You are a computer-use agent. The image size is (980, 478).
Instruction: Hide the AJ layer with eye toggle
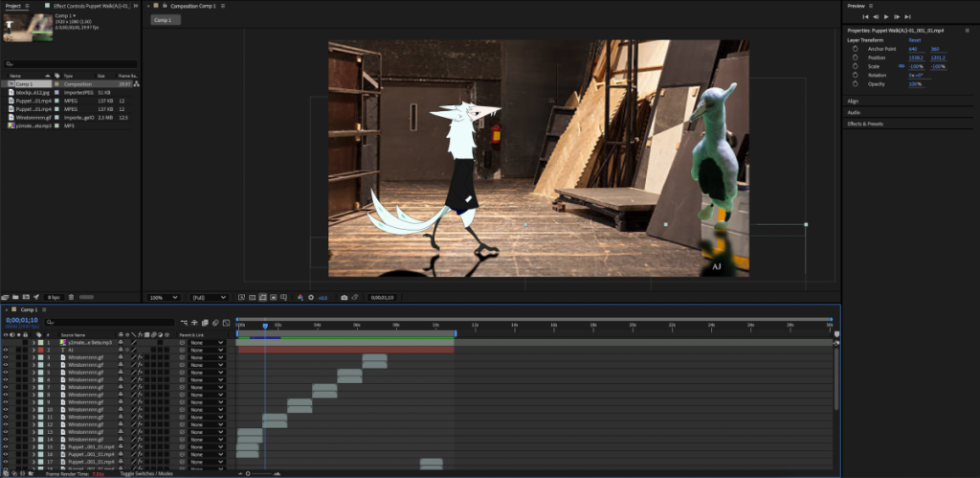(x=6, y=350)
